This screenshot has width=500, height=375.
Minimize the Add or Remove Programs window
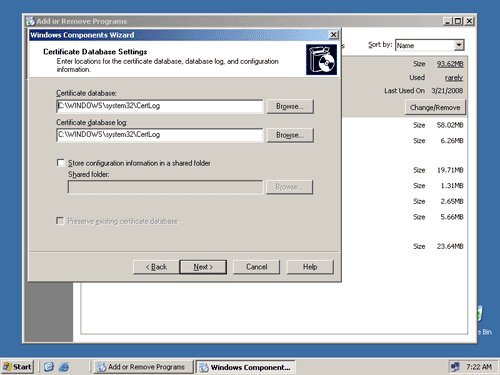click(x=448, y=21)
